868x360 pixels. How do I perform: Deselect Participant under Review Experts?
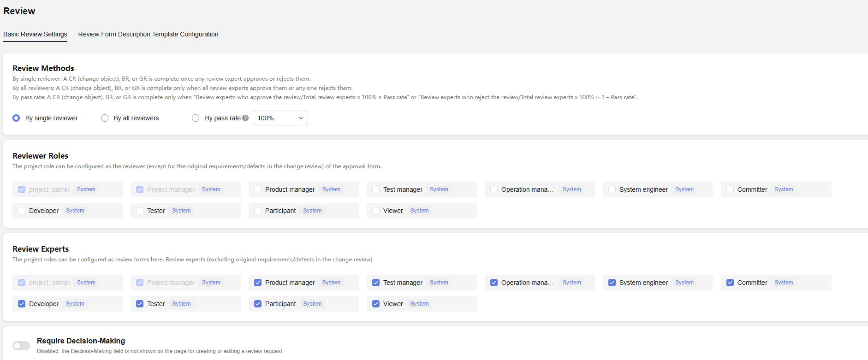[x=258, y=304]
